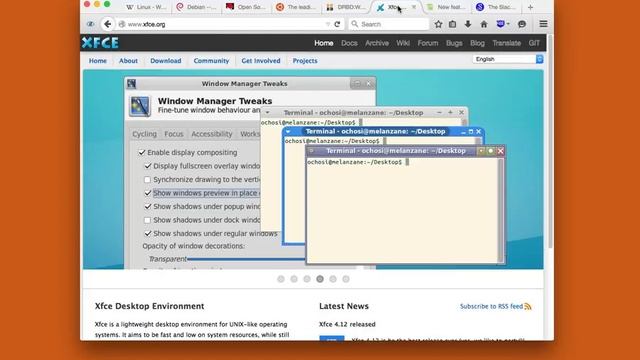The height and width of the screenshot is (360, 640).
Task: Open menu arrow of back grey Terminal window
Action: pos(267,113)
